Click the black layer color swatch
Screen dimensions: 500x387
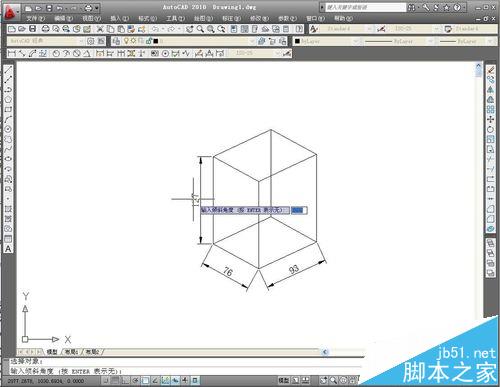pyautogui.click(x=156, y=41)
